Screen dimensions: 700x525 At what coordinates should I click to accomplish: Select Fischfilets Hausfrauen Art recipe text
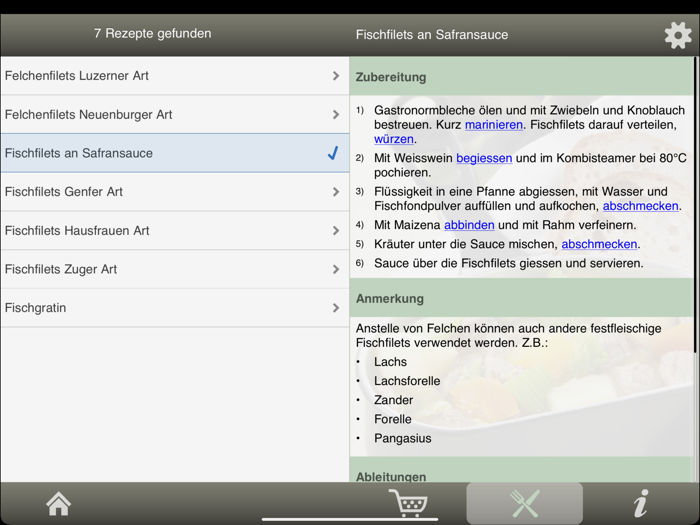tap(77, 231)
